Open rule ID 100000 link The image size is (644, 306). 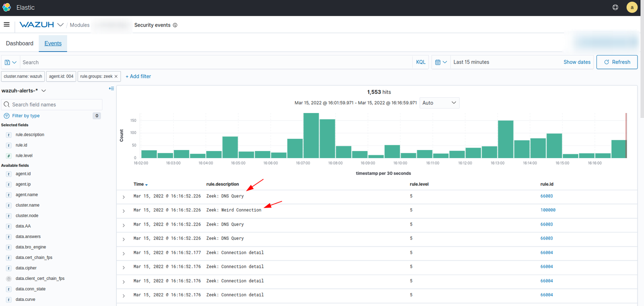point(548,210)
